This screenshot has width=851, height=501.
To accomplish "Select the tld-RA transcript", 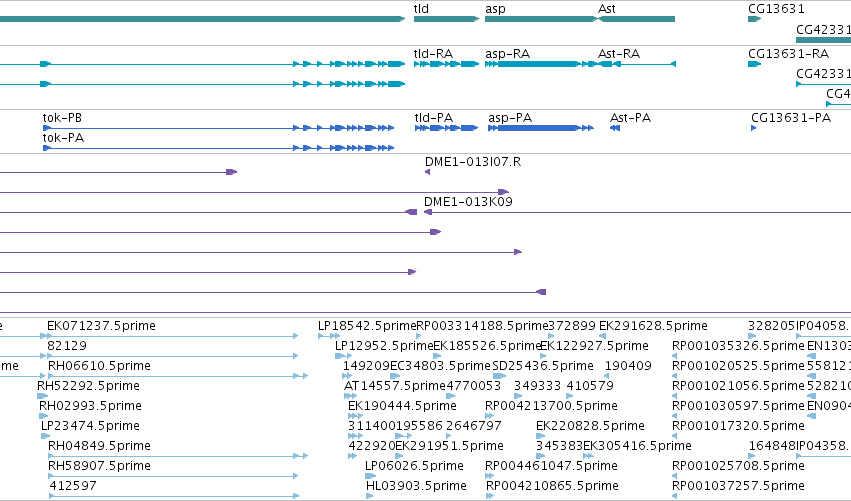I will pos(446,64).
